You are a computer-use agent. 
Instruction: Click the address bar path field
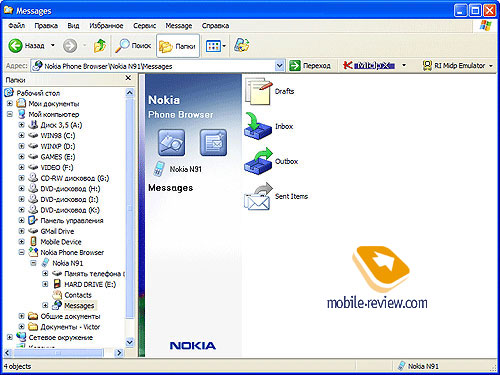[x=153, y=66]
